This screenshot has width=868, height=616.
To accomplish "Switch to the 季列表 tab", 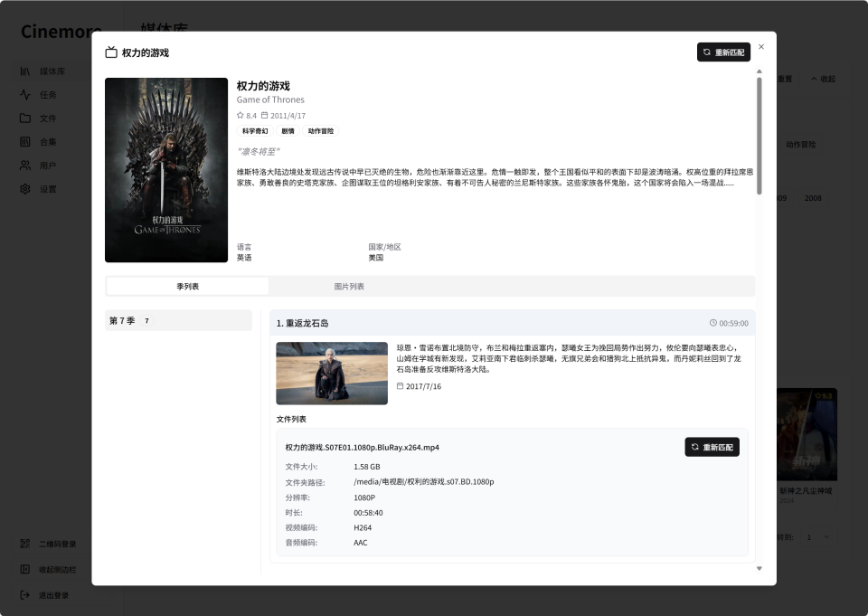I will pyautogui.click(x=188, y=287).
